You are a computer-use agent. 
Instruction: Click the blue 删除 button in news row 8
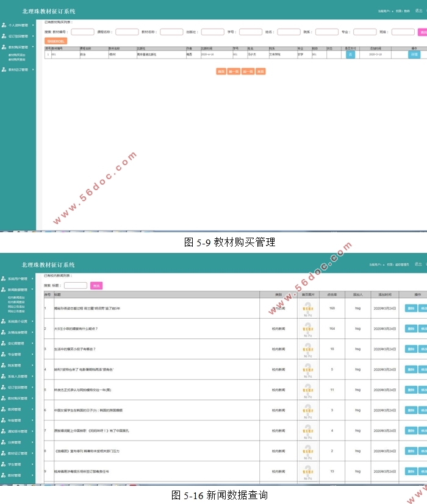(x=411, y=451)
